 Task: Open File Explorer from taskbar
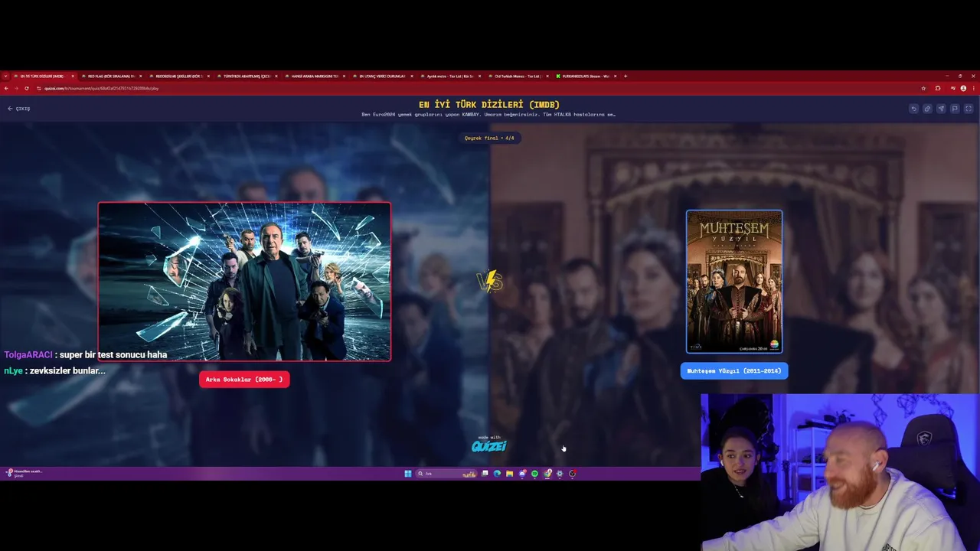pos(509,474)
